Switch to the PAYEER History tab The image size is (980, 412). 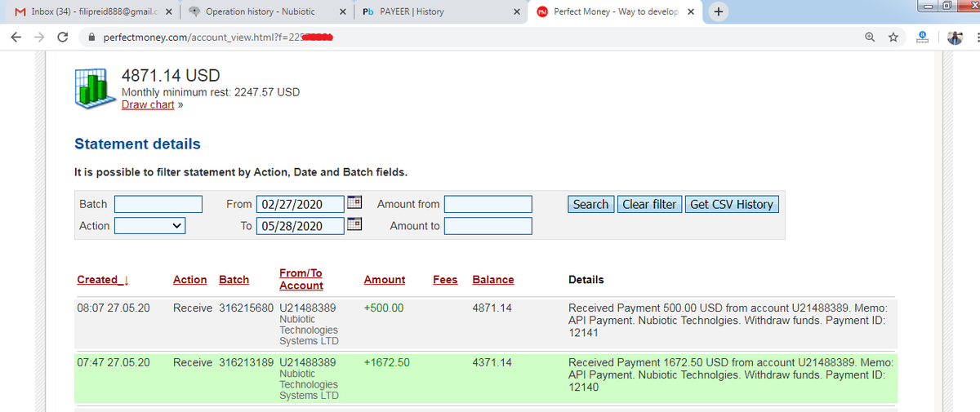[440, 12]
